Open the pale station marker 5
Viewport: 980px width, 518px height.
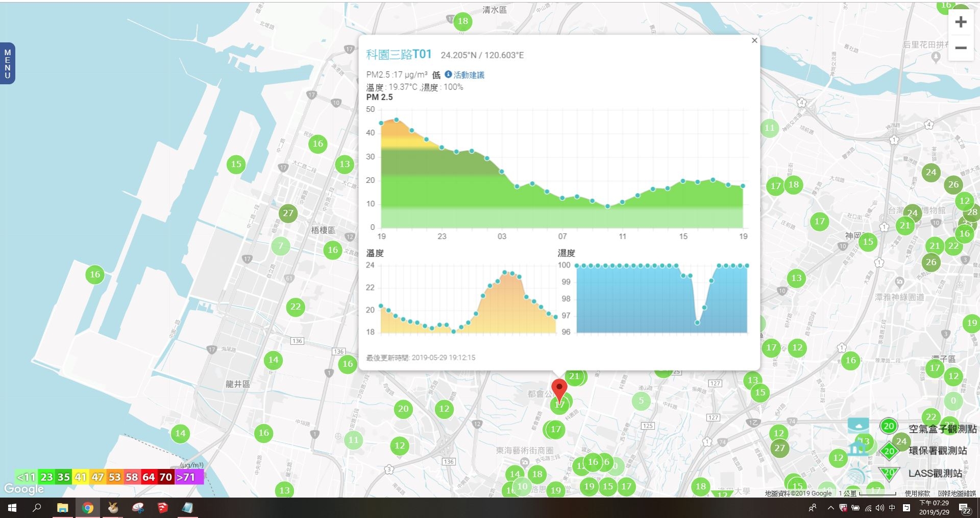point(641,401)
